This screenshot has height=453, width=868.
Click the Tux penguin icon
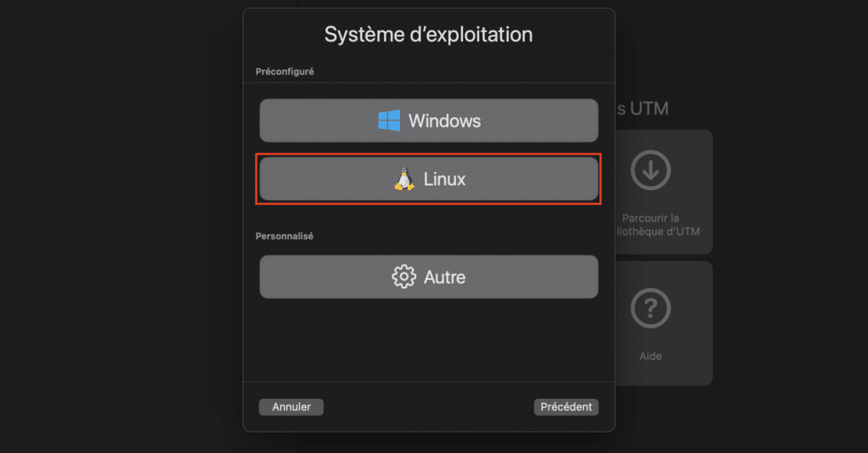pos(404,179)
